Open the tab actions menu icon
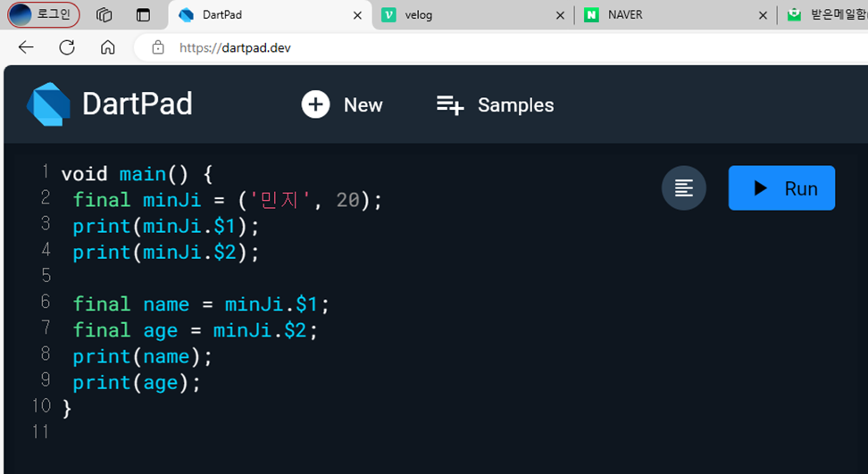 coord(143,15)
